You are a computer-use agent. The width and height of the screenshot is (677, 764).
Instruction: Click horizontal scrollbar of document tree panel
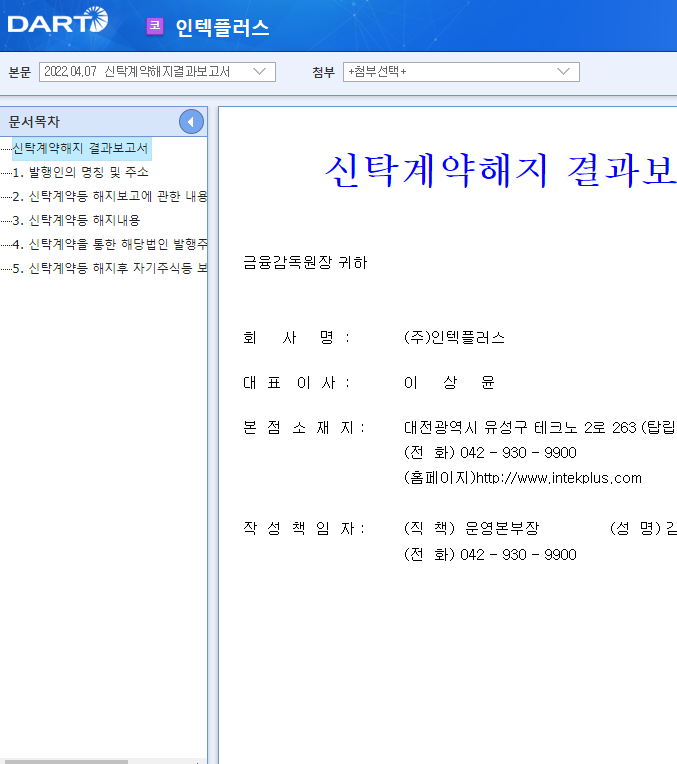pyautogui.click(x=66, y=762)
